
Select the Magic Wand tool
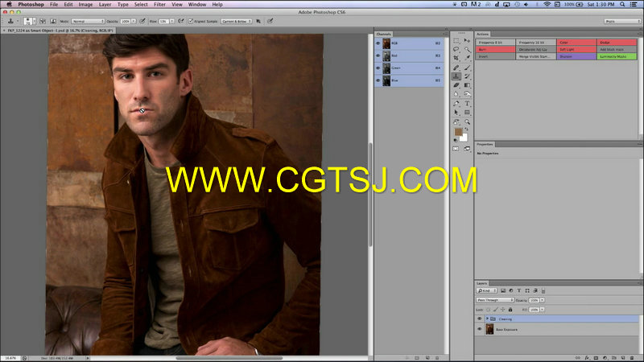(x=467, y=49)
